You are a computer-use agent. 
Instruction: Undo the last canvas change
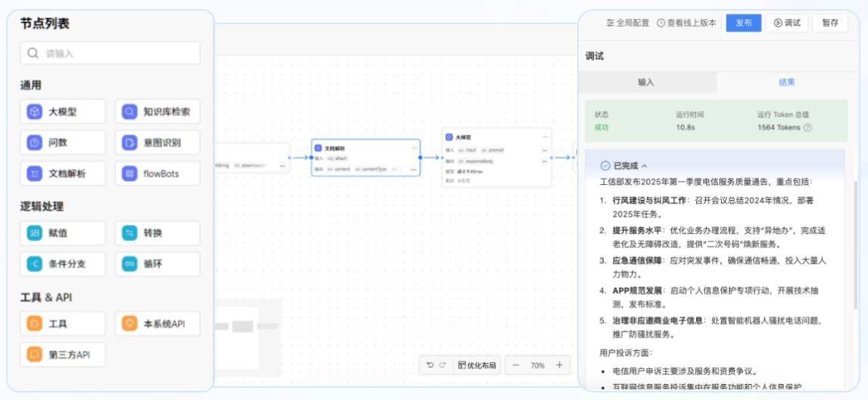pyautogui.click(x=430, y=365)
